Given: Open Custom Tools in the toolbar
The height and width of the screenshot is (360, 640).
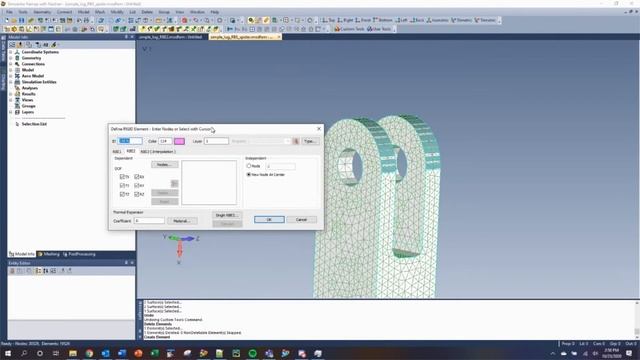Looking at the screenshot, I should (x=349, y=29).
